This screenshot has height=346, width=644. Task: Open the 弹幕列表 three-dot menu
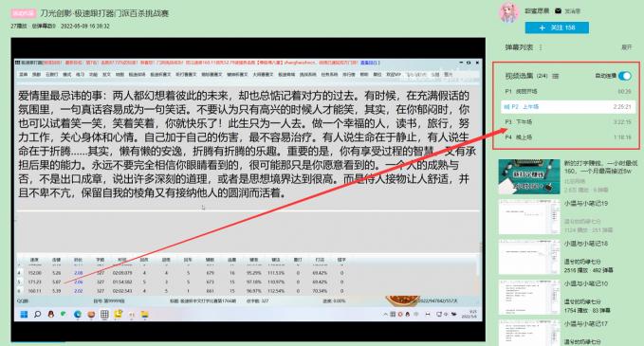point(541,47)
